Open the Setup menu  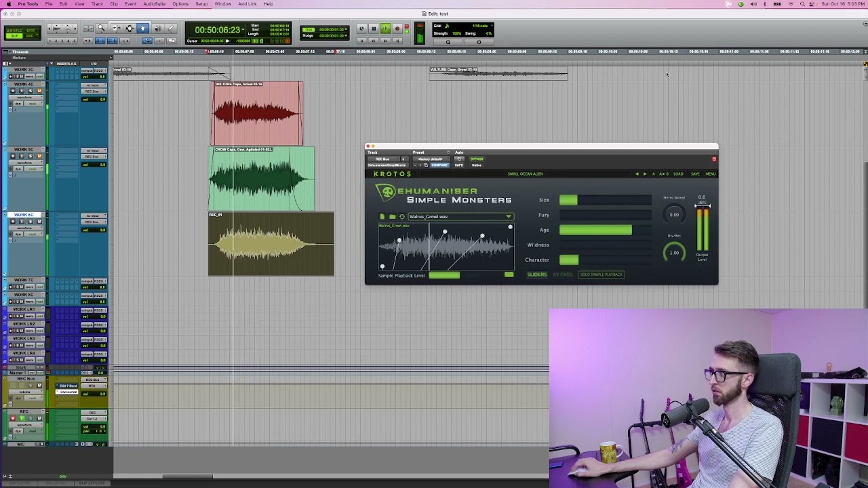(x=201, y=4)
